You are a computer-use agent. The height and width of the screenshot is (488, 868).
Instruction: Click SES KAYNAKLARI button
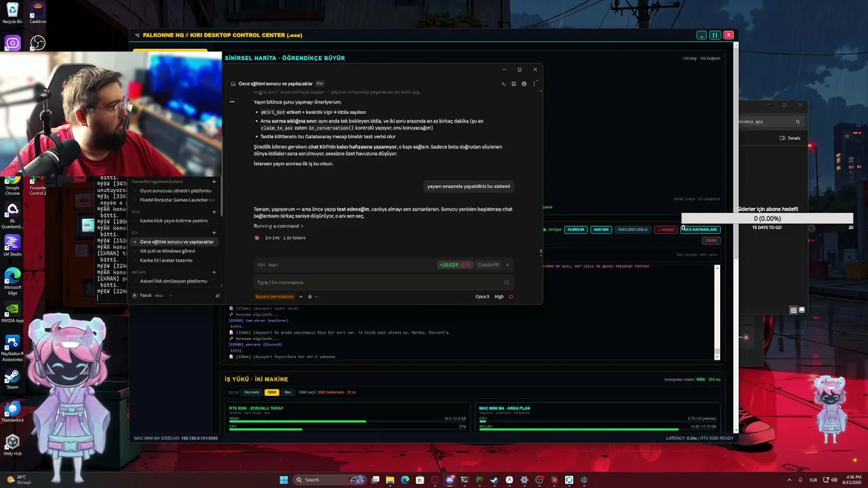(701, 230)
